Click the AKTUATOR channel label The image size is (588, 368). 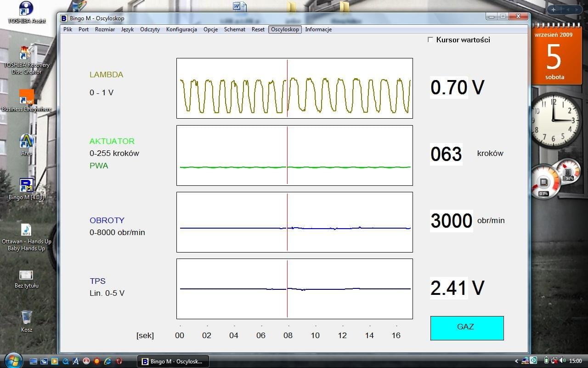tap(112, 141)
